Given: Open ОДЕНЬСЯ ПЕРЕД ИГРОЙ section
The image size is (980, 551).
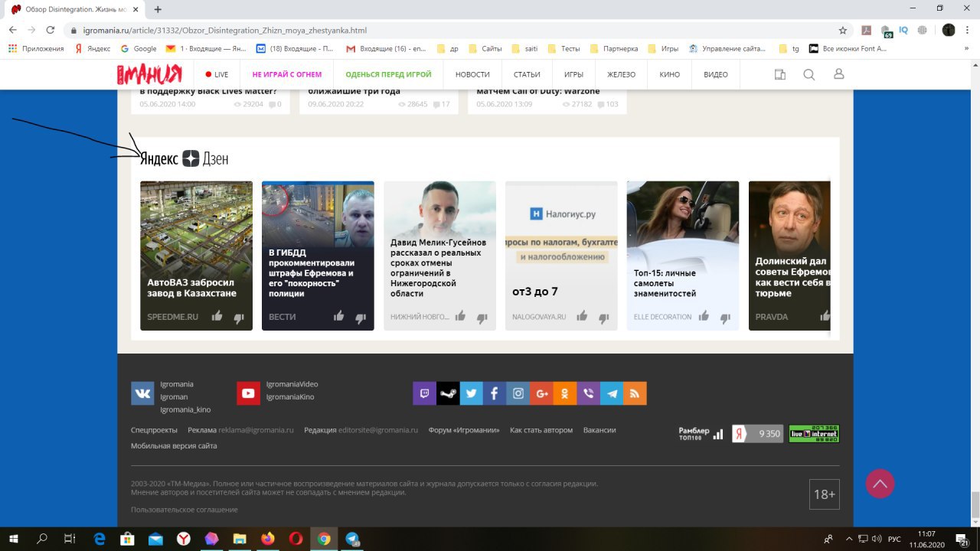Looking at the screenshot, I should tap(388, 74).
